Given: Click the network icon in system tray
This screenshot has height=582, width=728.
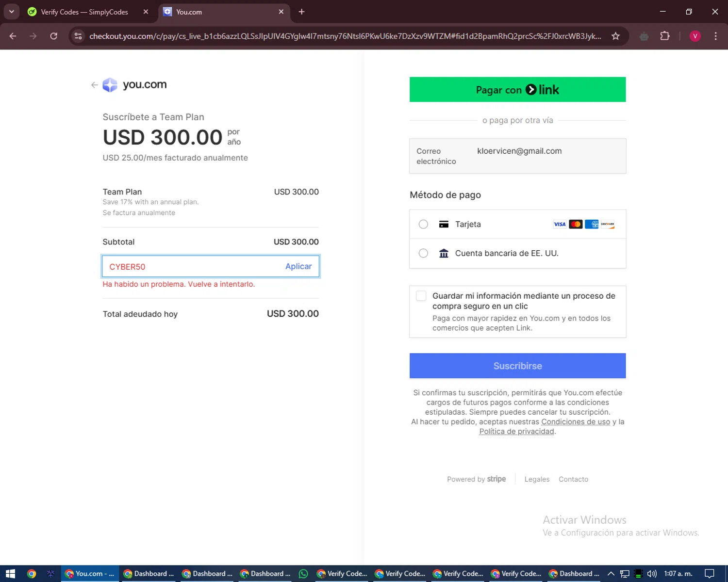Looking at the screenshot, I should 625,574.
